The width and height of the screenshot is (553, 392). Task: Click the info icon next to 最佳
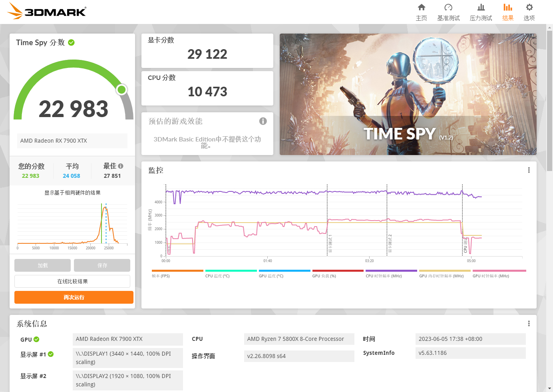tap(121, 166)
